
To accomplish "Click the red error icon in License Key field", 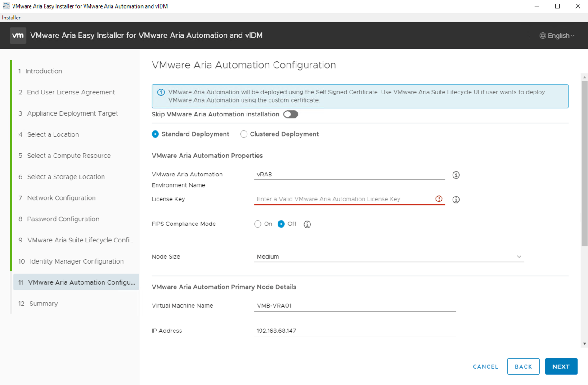I will point(439,199).
